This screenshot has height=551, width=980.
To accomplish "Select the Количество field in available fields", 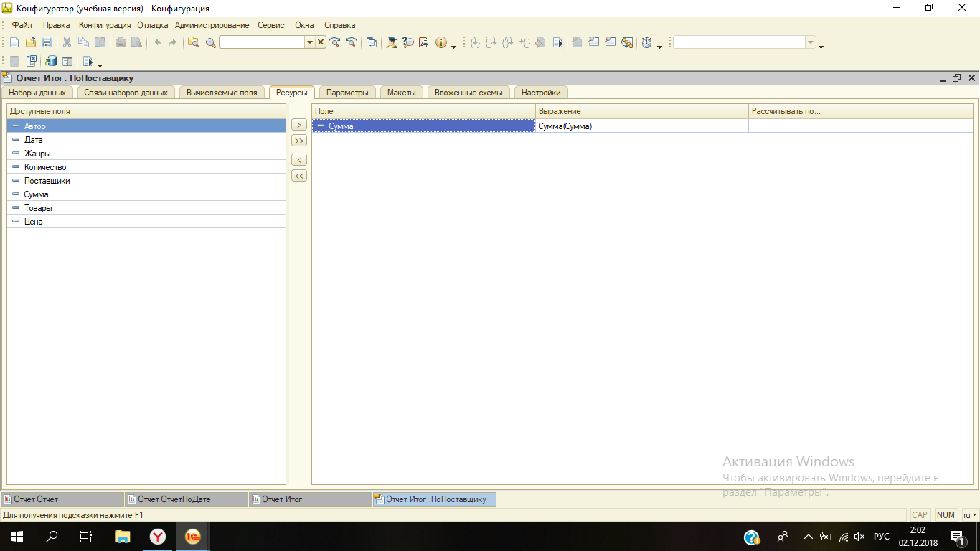I will 146,167.
